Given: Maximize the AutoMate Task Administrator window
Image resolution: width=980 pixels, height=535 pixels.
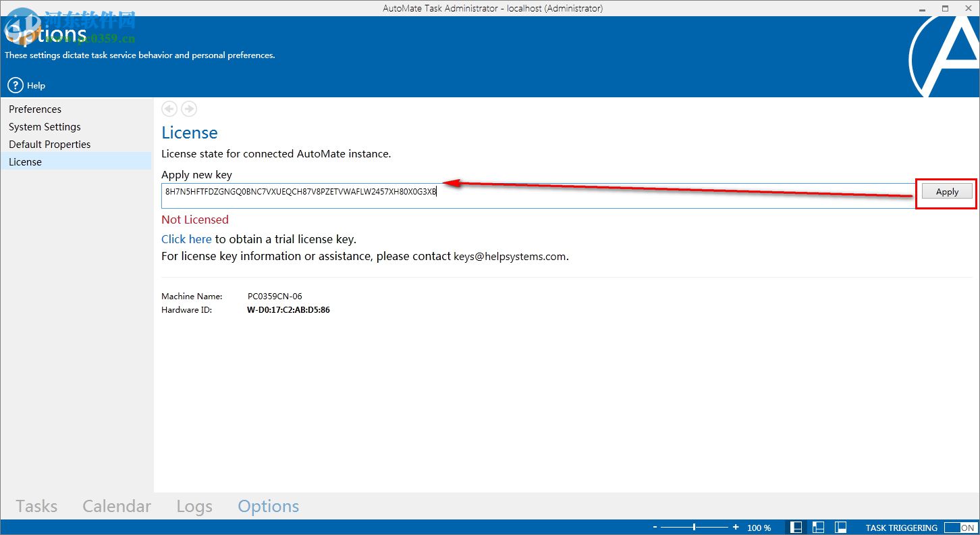Looking at the screenshot, I should 945,8.
